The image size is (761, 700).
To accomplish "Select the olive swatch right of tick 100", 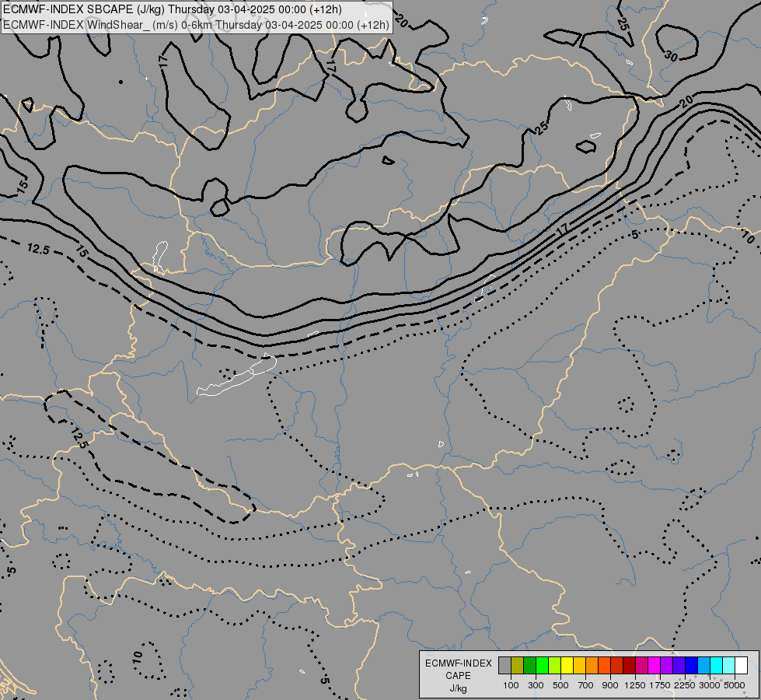I will 518,666.
